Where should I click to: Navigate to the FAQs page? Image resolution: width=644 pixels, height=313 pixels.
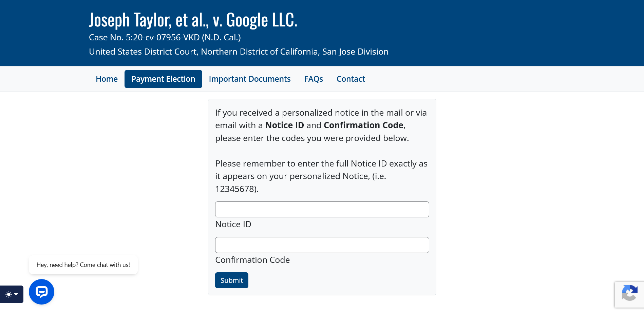click(x=314, y=79)
